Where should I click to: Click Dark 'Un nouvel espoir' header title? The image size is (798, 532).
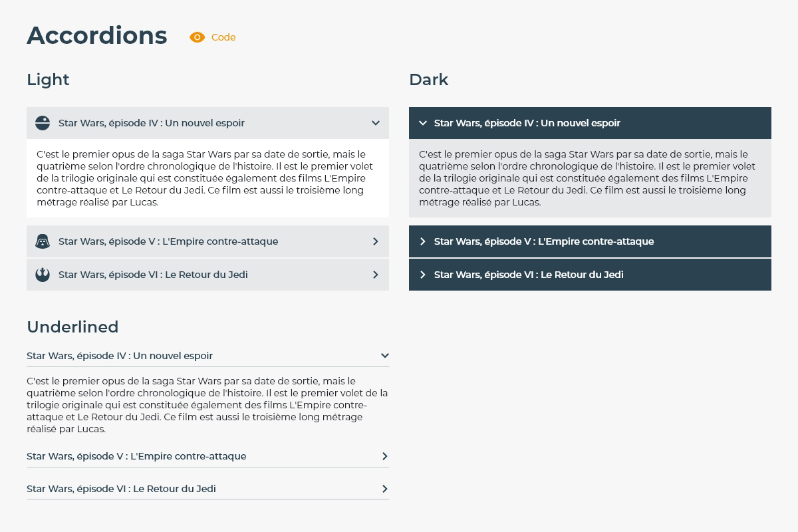(527, 123)
